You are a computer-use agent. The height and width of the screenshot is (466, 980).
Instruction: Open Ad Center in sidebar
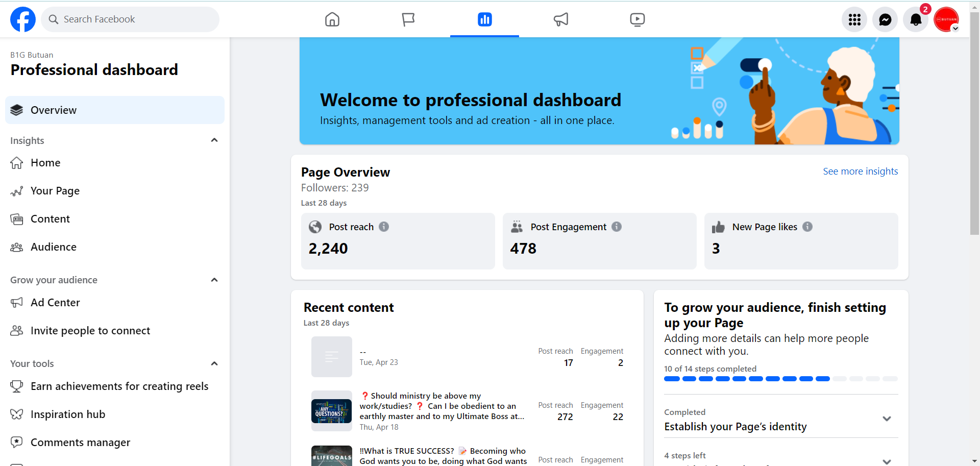click(115, 303)
